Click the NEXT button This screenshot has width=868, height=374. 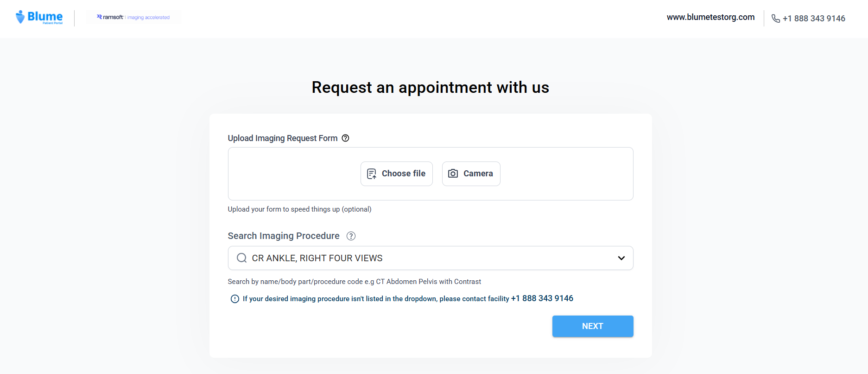tap(593, 326)
